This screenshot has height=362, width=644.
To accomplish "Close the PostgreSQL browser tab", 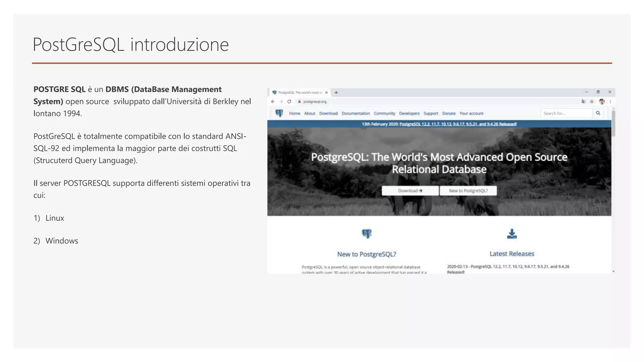I will [326, 92].
